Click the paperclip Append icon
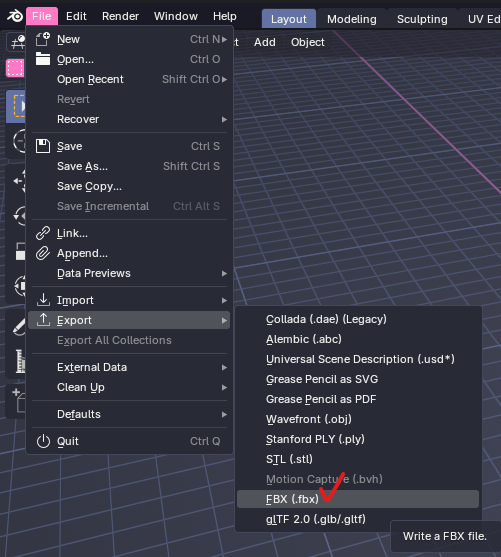The height and width of the screenshot is (557, 501). coord(43,253)
